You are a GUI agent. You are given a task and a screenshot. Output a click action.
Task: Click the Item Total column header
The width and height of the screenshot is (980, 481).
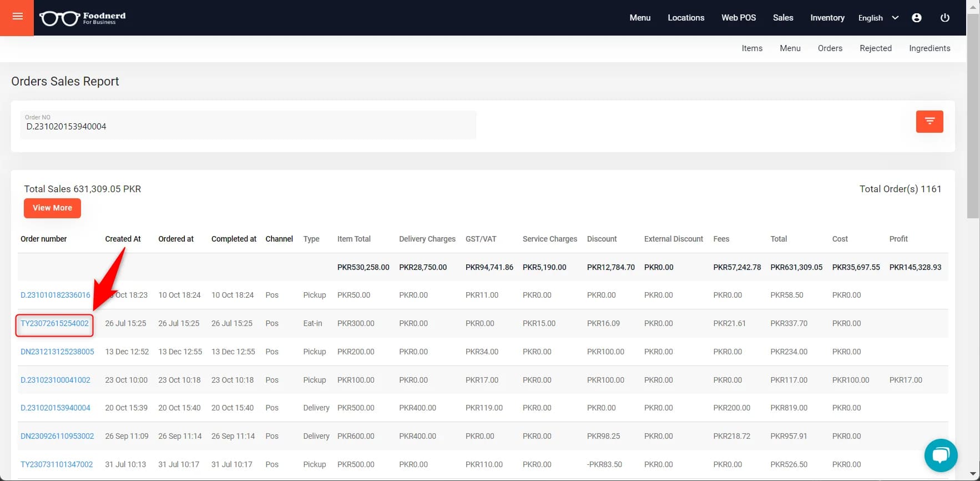(x=354, y=239)
